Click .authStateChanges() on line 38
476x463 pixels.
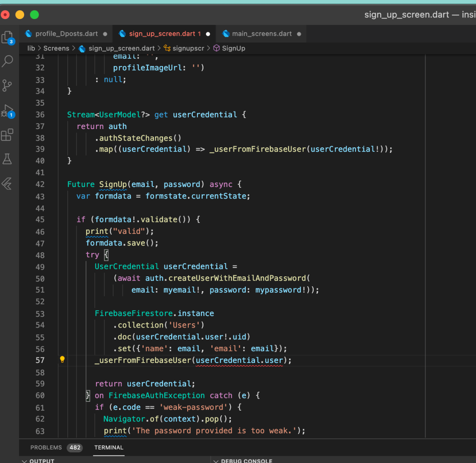(x=138, y=138)
